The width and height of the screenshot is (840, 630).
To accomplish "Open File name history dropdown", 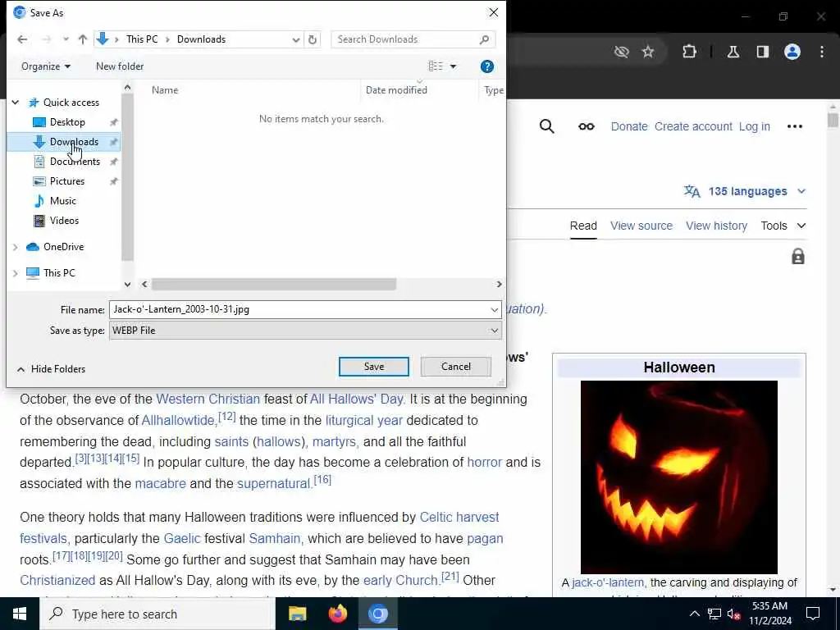I will 495,309.
